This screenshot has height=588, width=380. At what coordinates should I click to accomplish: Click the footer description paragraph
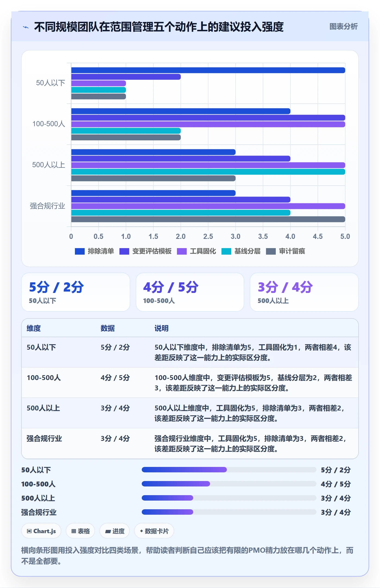[x=187, y=555]
